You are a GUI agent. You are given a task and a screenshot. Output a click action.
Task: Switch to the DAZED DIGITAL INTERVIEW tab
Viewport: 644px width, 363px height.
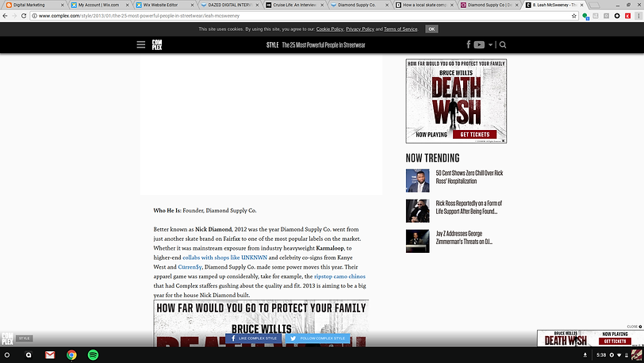click(x=228, y=5)
